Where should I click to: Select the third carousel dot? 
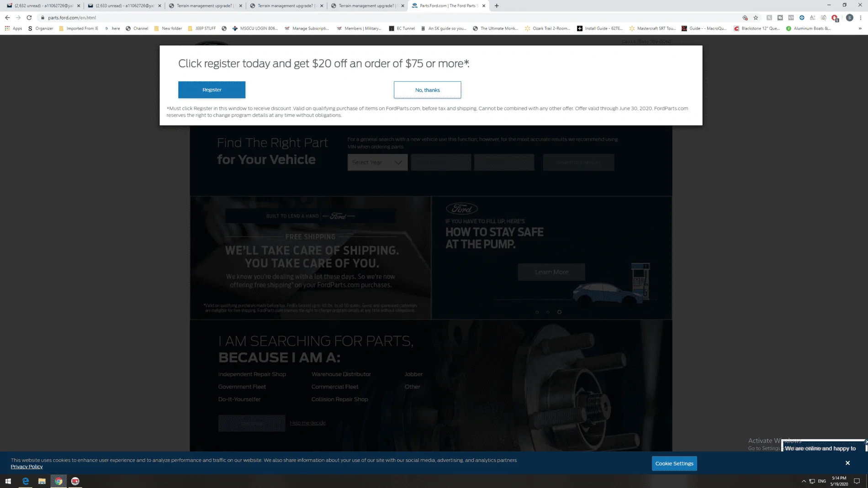[x=559, y=312]
